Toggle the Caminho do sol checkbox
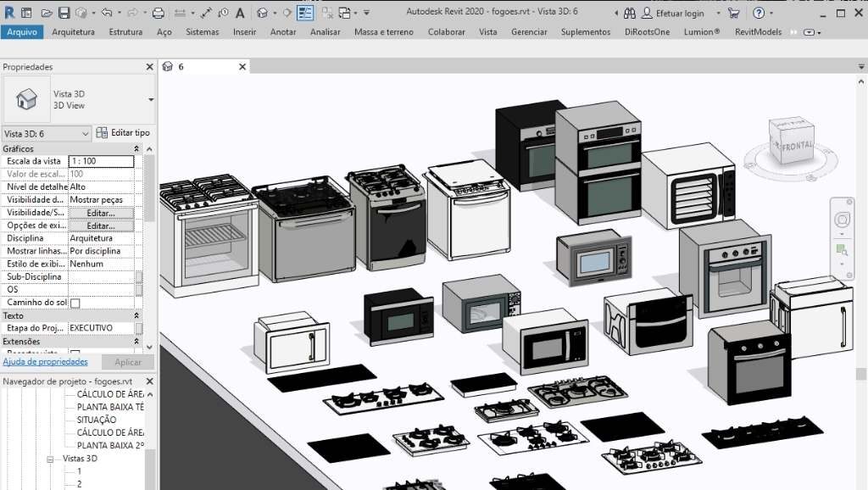Viewport: 868px width, 490px height. click(x=75, y=303)
